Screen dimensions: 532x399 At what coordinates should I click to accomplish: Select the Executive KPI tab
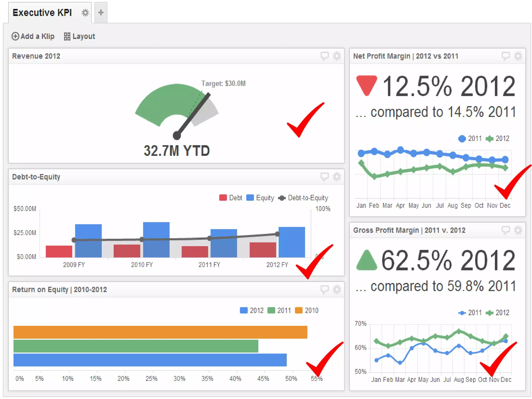click(x=42, y=12)
